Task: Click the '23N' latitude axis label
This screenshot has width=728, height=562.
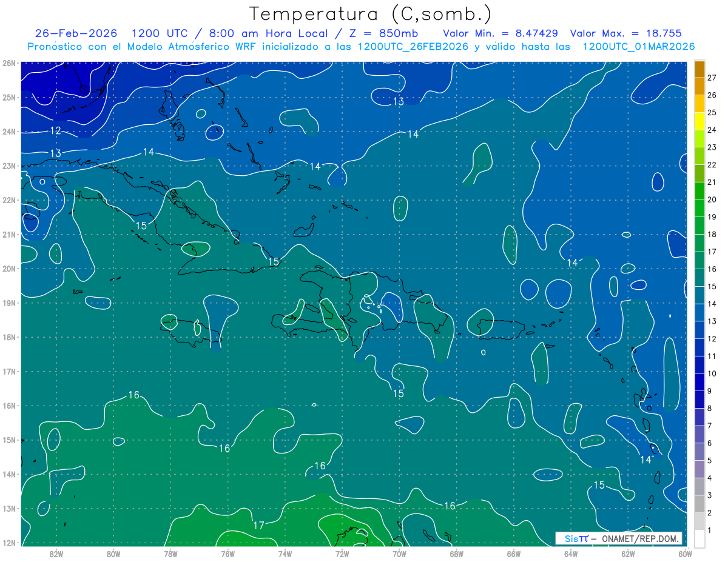Action: 9,166
